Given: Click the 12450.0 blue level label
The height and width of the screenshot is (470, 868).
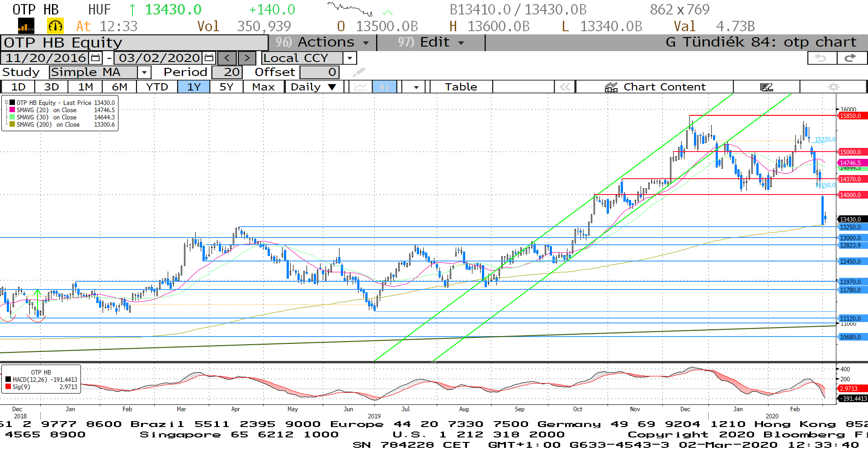Looking at the screenshot, I should pos(852,261).
